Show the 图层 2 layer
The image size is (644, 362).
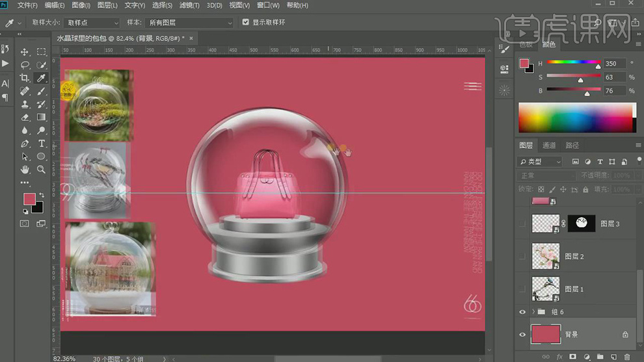[522, 257]
